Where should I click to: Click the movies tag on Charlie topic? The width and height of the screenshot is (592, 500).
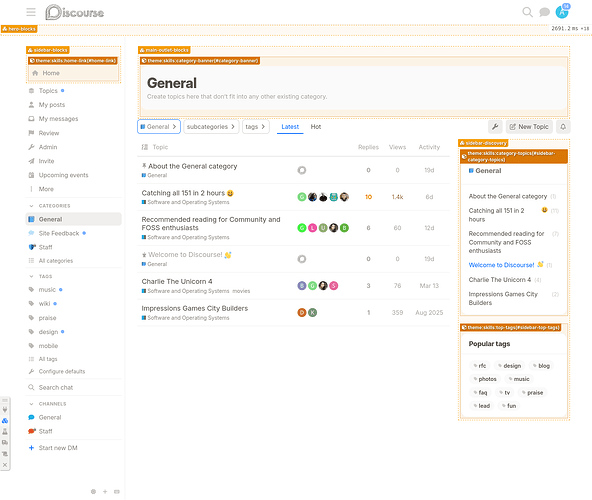pos(241,291)
